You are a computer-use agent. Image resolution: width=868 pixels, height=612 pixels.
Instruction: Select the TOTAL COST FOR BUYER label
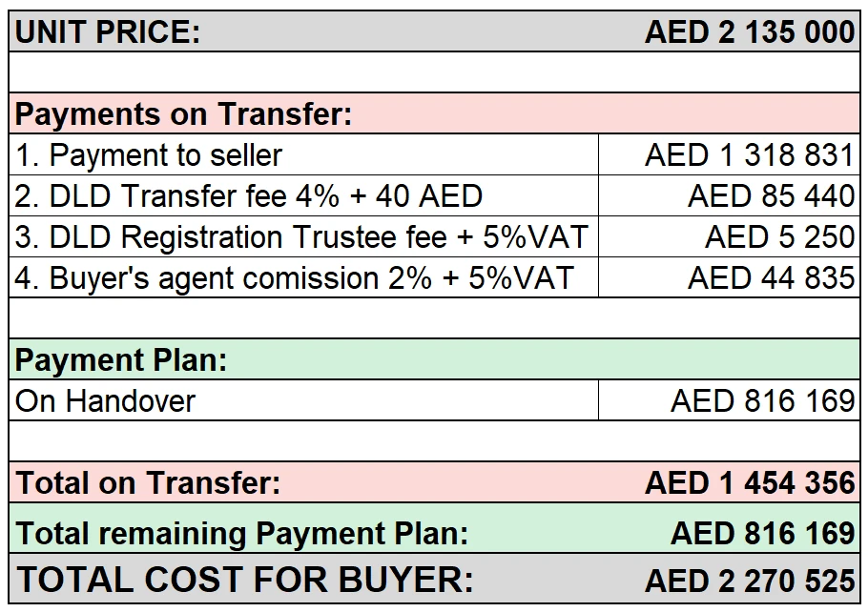point(245,580)
